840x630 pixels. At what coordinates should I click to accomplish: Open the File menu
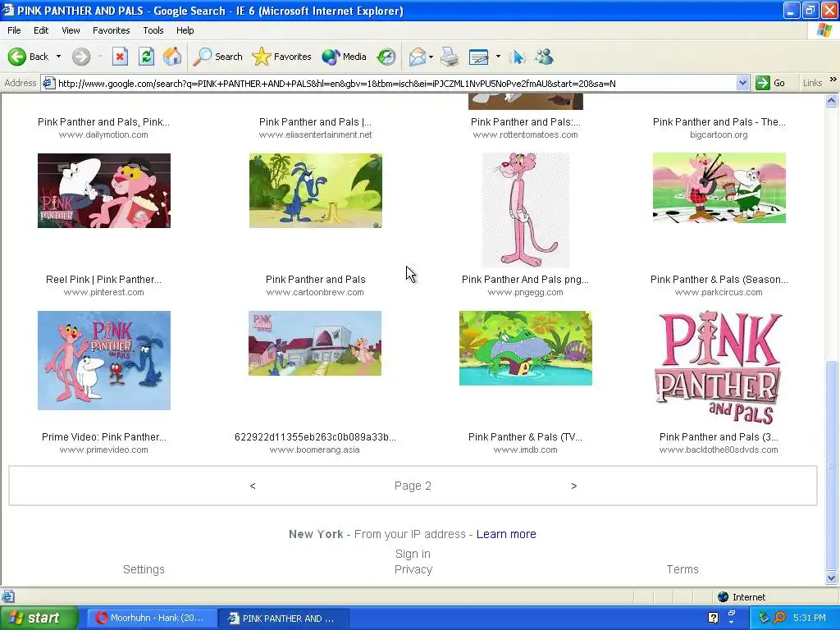point(14,30)
